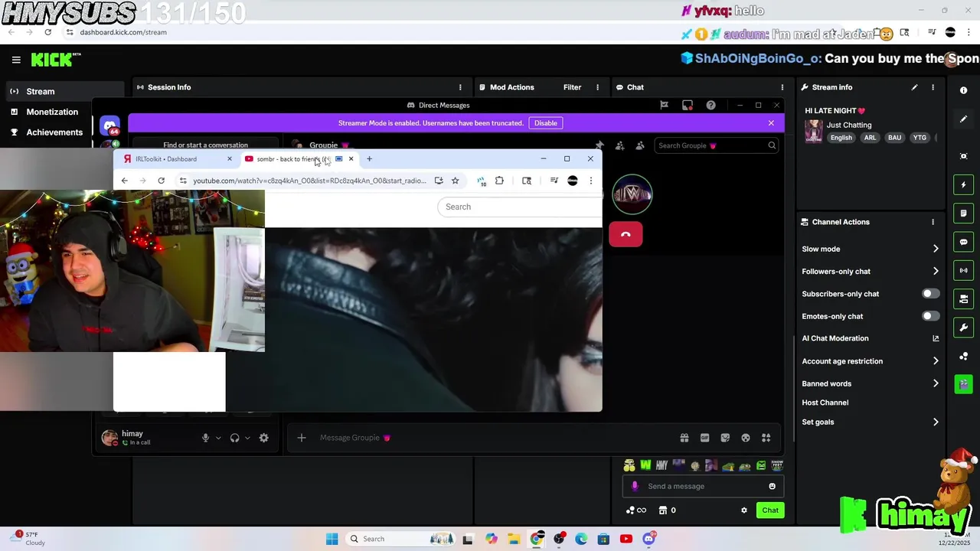This screenshot has width=980, height=551.
Task: Open Discord from the Windows taskbar
Action: [648, 539]
